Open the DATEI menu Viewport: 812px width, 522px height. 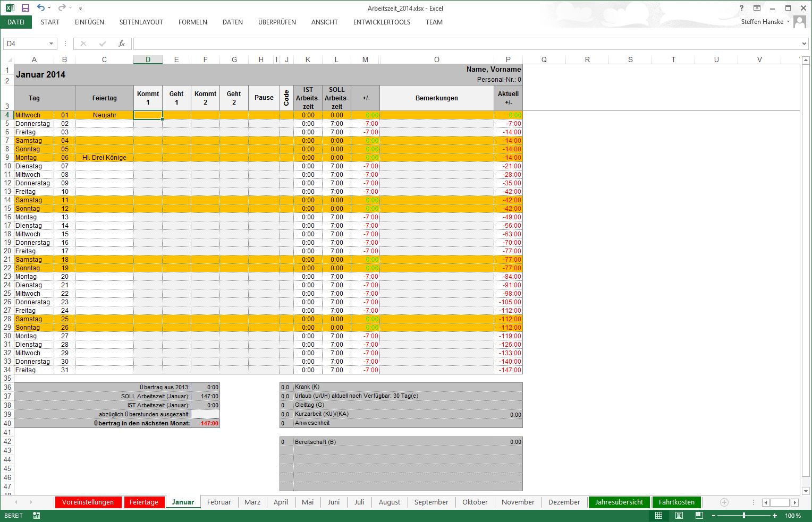click(16, 22)
